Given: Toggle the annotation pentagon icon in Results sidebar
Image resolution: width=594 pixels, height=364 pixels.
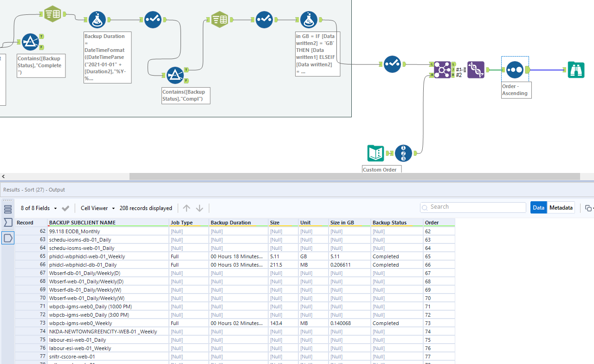Looking at the screenshot, I should [7, 238].
